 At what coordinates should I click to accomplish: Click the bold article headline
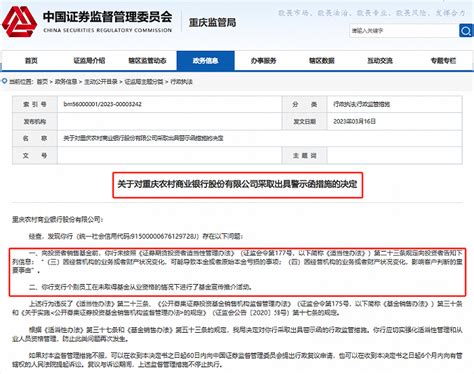coord(237,184)
